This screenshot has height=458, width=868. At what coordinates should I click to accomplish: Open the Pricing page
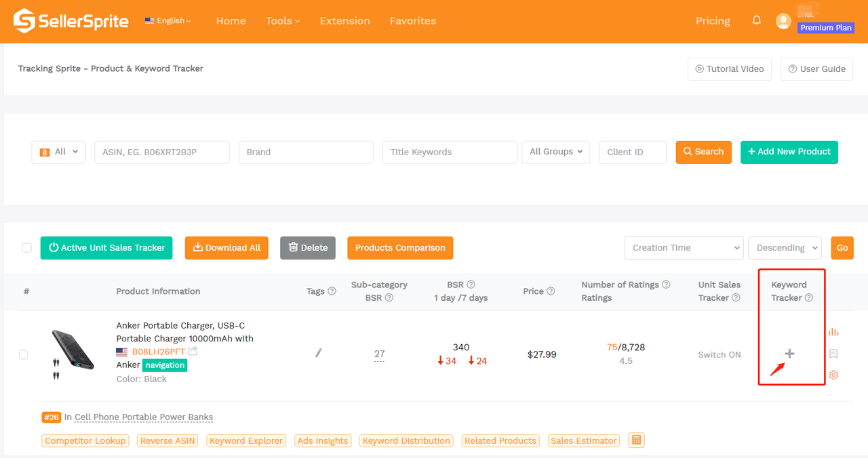coord(713,21)
